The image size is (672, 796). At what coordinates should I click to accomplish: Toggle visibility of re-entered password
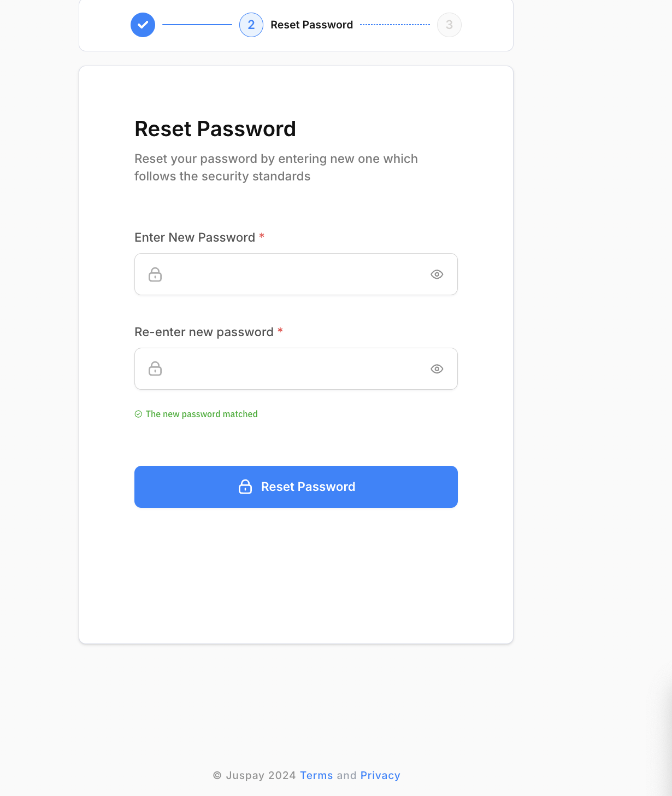coord(437,369)
